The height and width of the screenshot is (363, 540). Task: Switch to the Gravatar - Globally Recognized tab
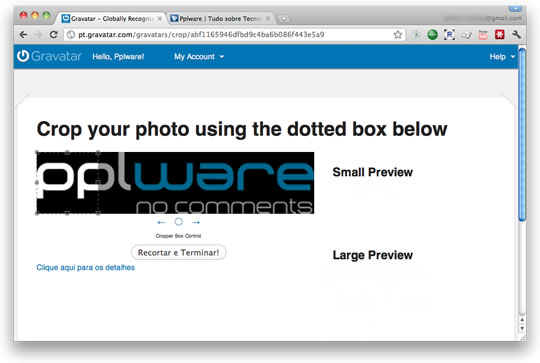pos(111,19)
